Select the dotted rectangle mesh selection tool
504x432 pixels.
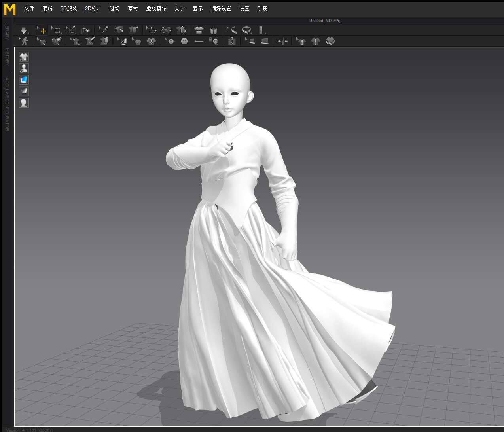pos(56,30)
